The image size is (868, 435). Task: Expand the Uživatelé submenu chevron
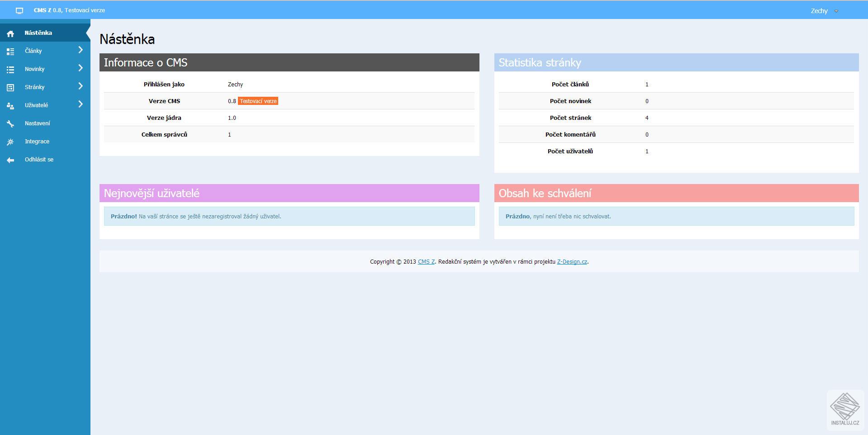(81, 104)
